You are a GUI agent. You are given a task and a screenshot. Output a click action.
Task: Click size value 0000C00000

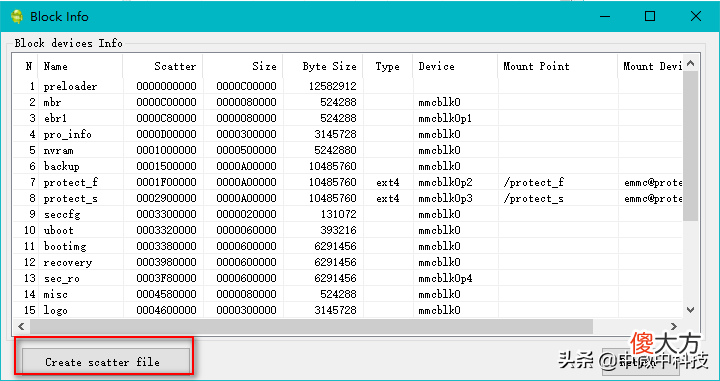point(246,86)
